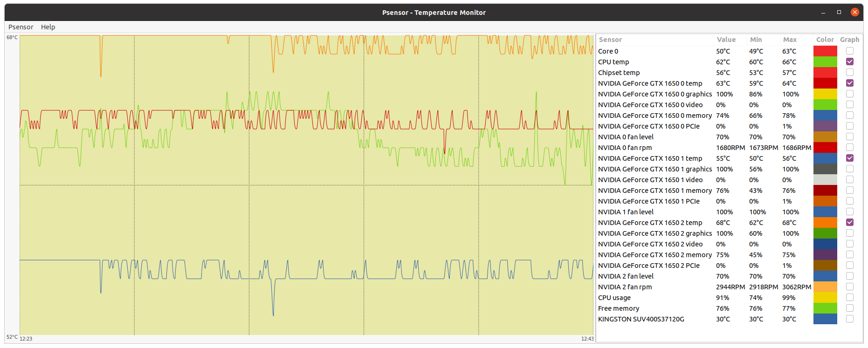This screenshot has height=348, width=868.
Task: Minimize the Psensor window
Action: (823, 13)
